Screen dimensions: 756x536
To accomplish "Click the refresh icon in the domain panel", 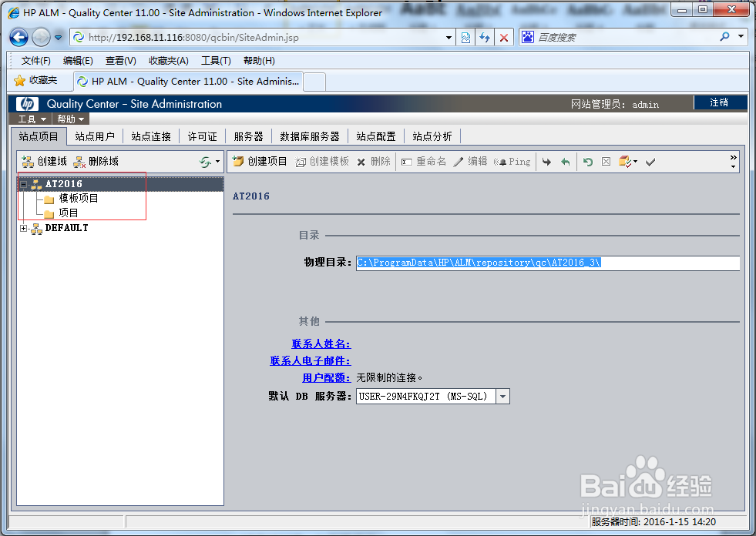I will tap(206, 162).
